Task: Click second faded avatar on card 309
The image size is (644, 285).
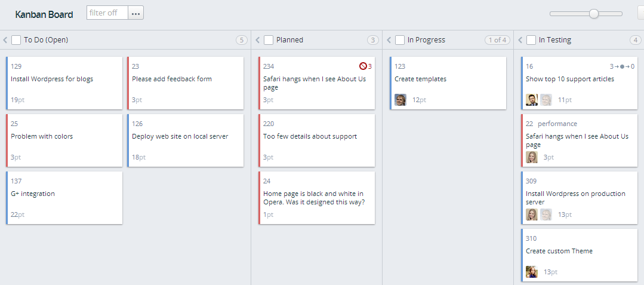Action: 546,214
